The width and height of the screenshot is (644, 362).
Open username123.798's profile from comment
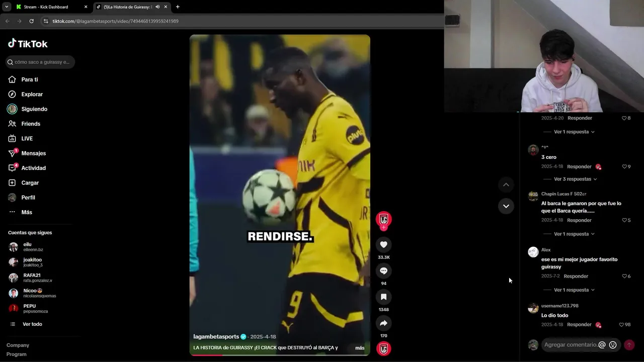tap(559, 306)
